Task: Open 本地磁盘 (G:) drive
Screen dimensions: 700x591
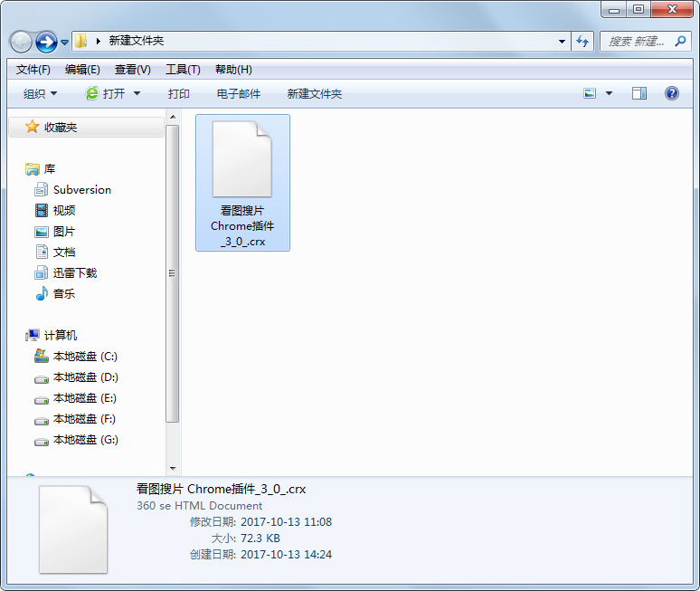Action: point(85,440)
